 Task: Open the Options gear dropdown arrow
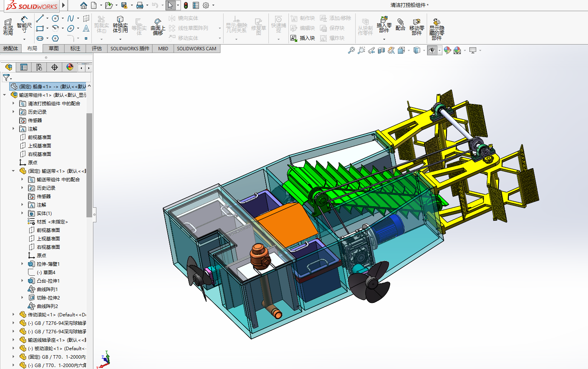point(213,5)
